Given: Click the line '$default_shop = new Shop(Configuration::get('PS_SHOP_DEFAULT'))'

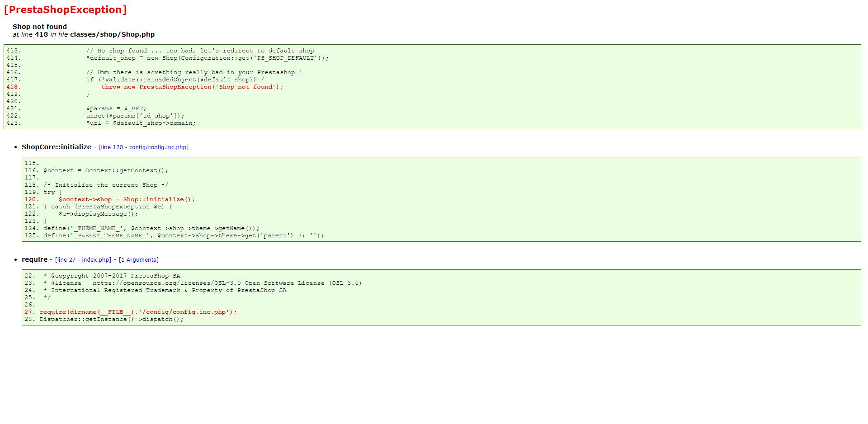Looking at the screenshot, I should [x=208, y=58].
